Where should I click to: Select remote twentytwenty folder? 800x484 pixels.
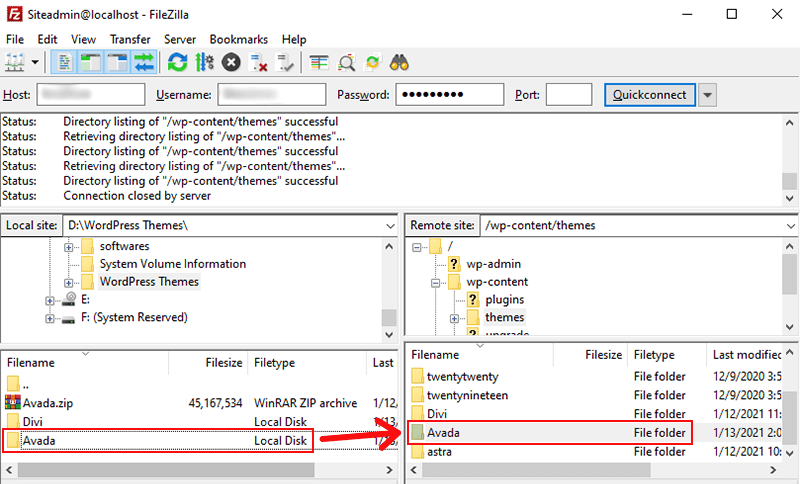point(463,376)
